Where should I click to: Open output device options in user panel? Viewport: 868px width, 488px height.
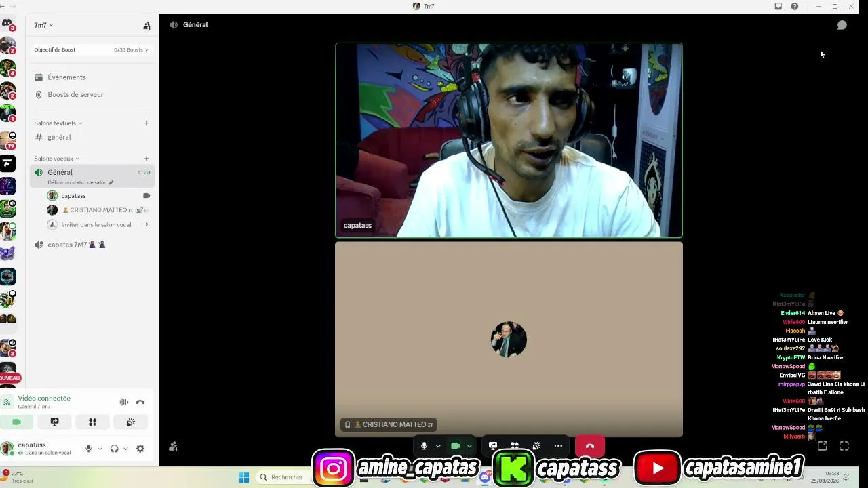125,449
